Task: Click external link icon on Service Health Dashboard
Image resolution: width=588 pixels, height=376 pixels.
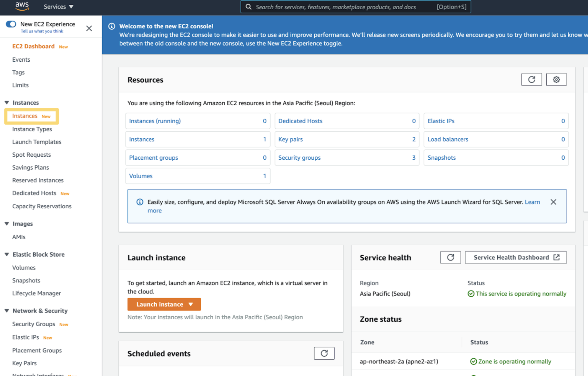Action: (557, 257)
